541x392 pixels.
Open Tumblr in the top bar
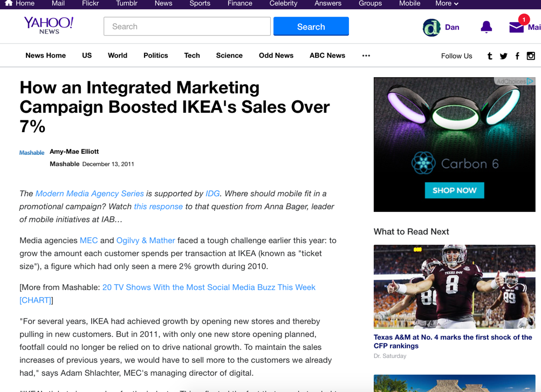coord(127,3)
